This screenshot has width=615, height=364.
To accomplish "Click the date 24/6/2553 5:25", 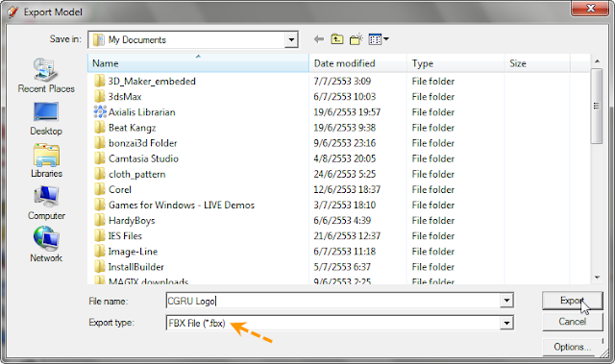I will pyautogui.click(x=344, y=174).
